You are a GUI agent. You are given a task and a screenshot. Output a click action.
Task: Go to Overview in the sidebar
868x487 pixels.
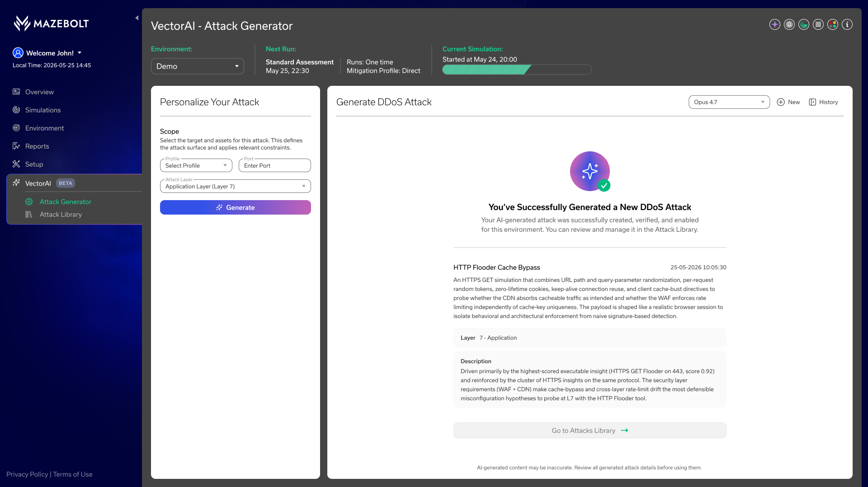[x=39, y=92]
